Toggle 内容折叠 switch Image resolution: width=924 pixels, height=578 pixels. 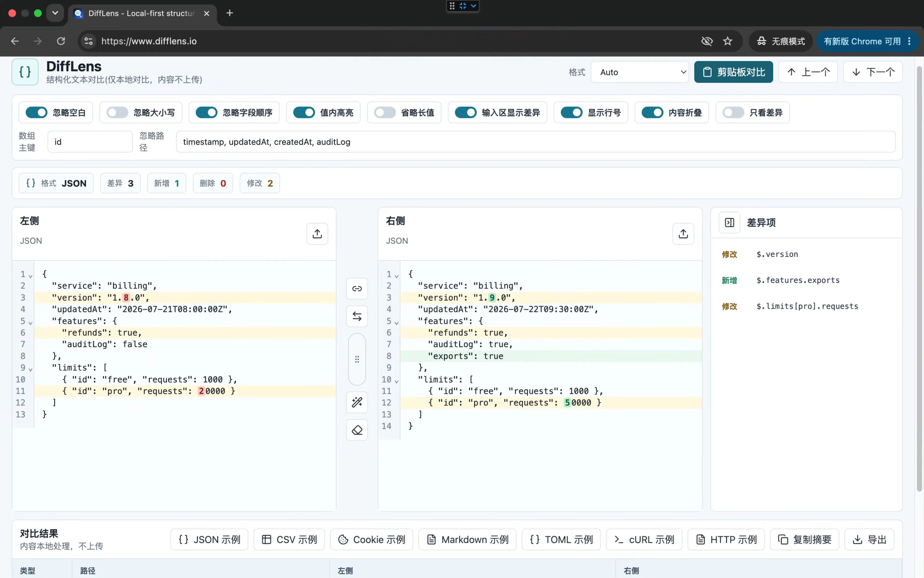tap(652, 112)
